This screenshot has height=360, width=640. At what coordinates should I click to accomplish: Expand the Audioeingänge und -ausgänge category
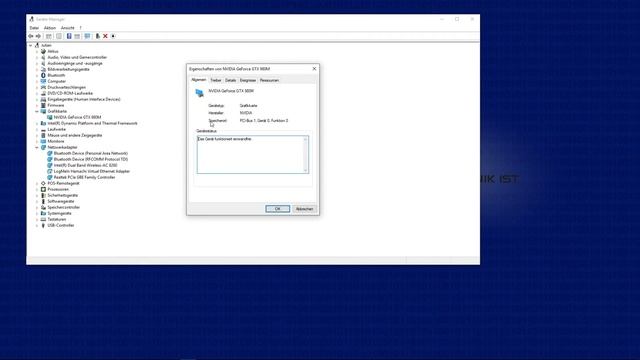[x=37, y=63]
